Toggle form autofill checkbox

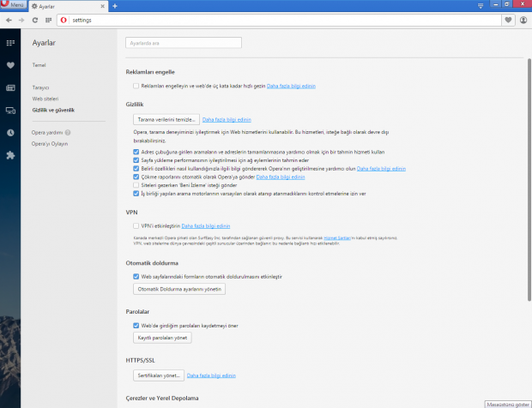point(136,277)
